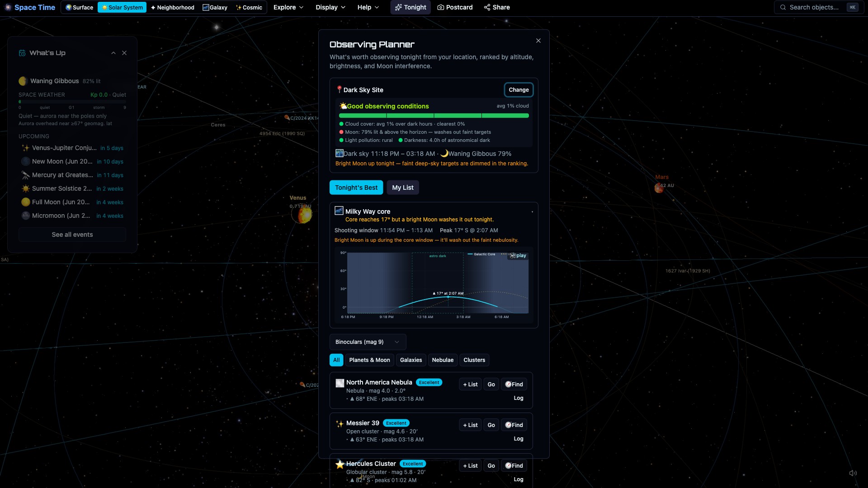Image resolution: width=868 pixels, height=488 pixels.
Task: Select planet Mars in the sky view
Action: coord(659,188)
